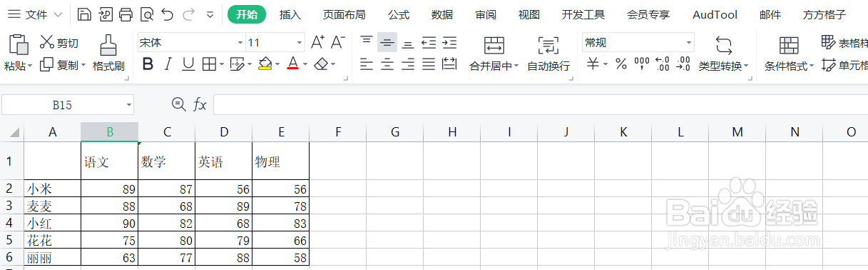Select cell with name 小红
Image resolution: width=868 pixels, height=270 pixels.
pyautogui.click(x=52, y=223)
